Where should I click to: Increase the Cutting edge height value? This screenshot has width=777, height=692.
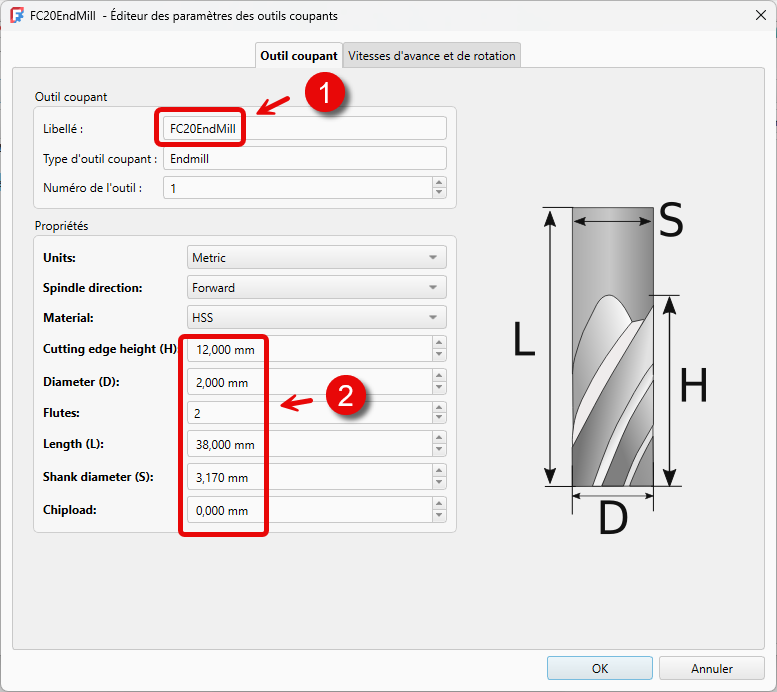tap(439, 343)
